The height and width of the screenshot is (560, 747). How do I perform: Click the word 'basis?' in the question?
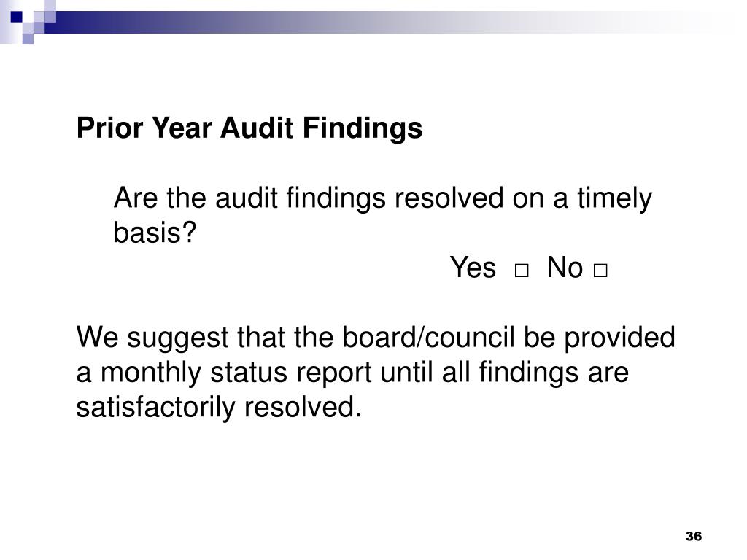[155, 233]
